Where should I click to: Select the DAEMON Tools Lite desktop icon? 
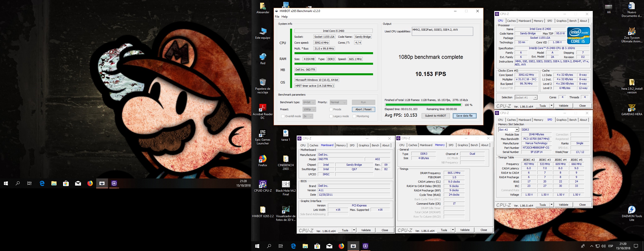point(632,213)
